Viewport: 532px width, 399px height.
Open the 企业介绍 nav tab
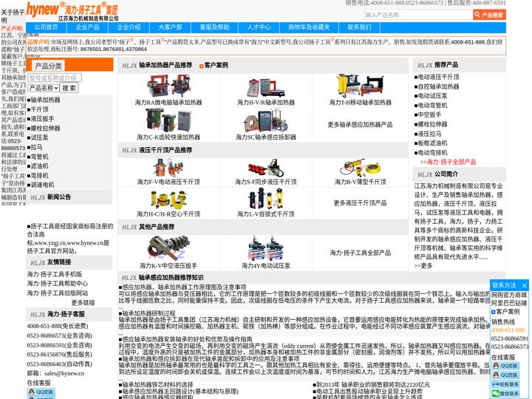tap(129, 27)
